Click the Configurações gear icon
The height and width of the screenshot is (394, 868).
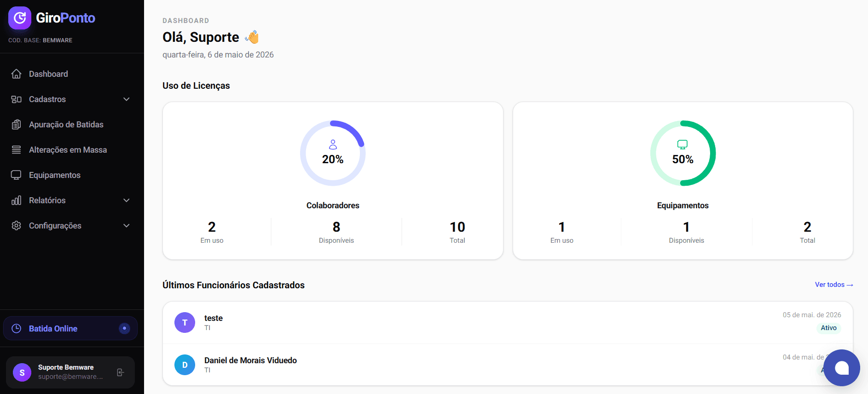click(16, 226)
